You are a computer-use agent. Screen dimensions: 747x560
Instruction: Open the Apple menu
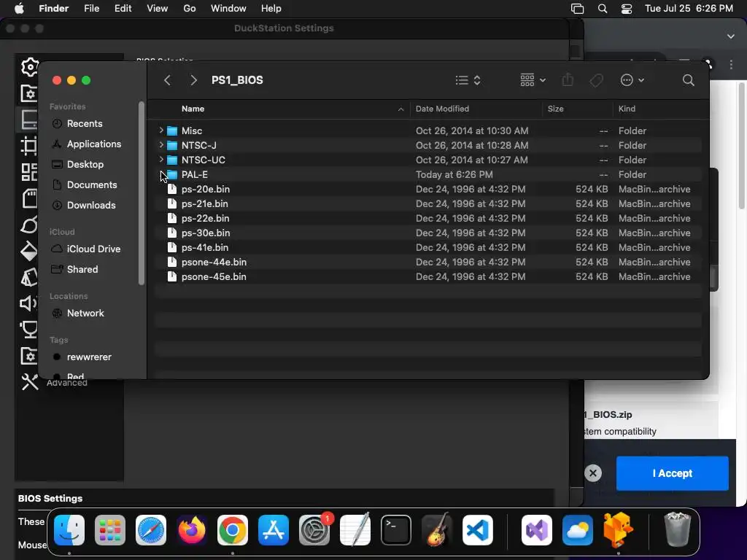click(19, 9)
